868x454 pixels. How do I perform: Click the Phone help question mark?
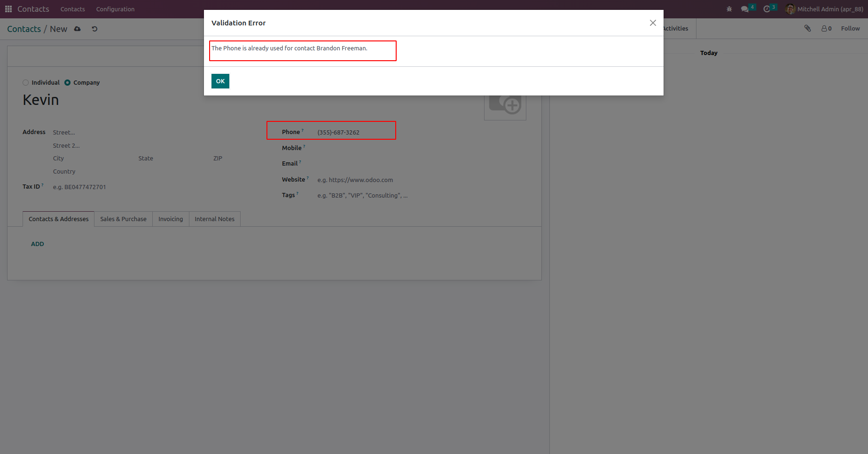pos(303,130)
